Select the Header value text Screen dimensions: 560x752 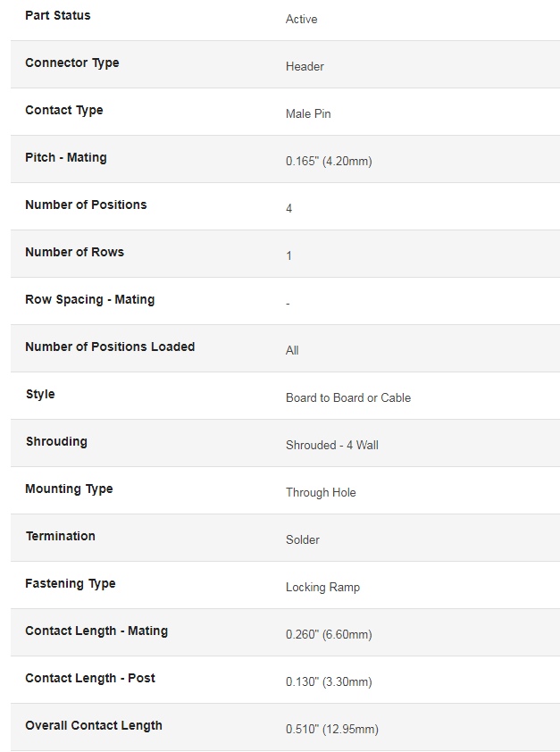(x=305, y=67)
